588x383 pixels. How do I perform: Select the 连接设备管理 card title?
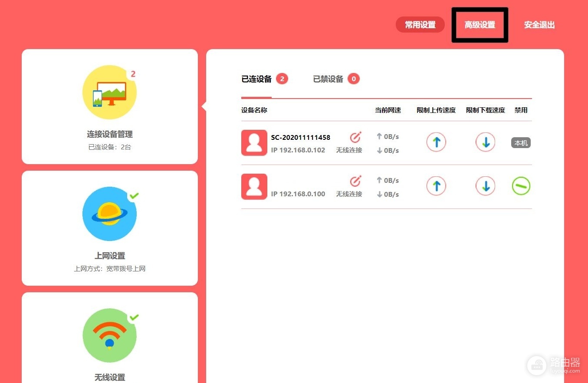pos(110,134)
